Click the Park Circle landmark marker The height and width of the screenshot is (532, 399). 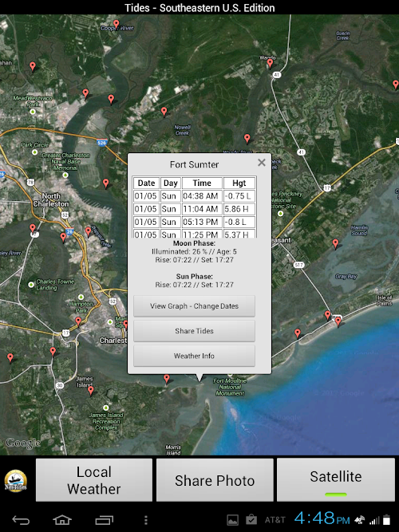[34, 152]
